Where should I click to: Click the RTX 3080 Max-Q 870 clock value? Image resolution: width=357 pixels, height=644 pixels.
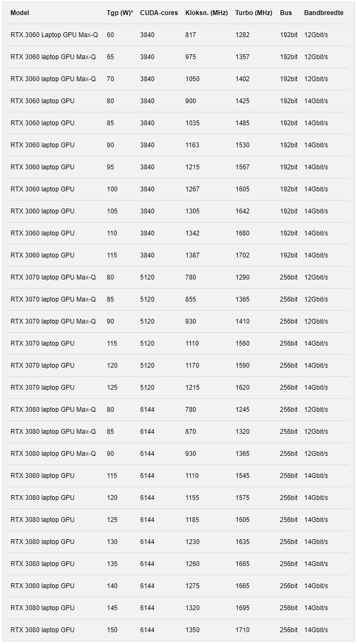point(191,431)
